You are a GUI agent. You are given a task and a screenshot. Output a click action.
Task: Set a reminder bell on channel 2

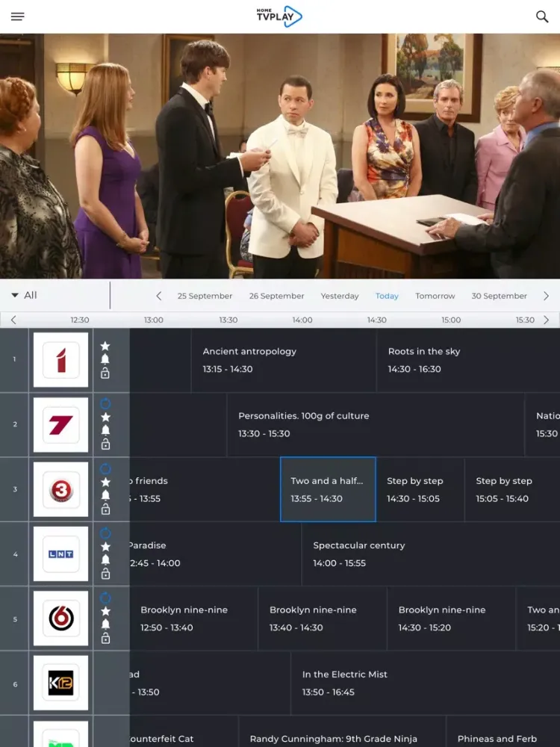coord(105,430)
